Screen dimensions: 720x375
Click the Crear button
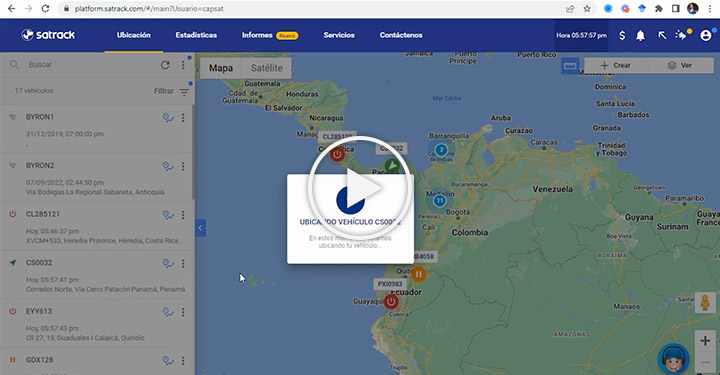[616, 66]
